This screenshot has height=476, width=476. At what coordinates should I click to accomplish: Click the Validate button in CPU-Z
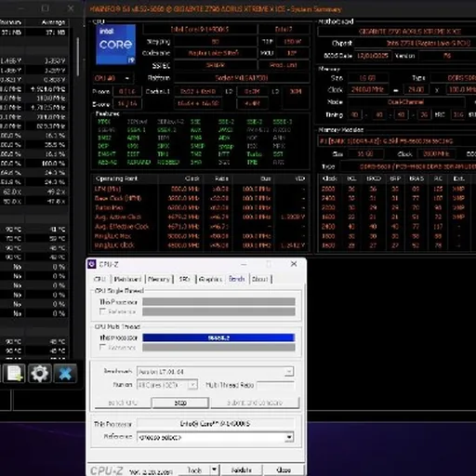pyautogui.click(x=242, y=470)
